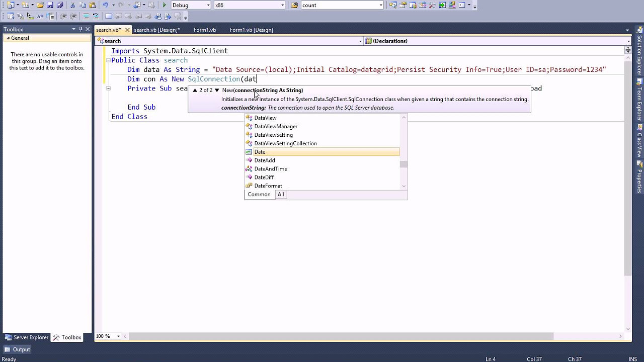The width and height of the screenshot is (644, 362).
Task: Undo the last edit
Action: click(105, 5)
